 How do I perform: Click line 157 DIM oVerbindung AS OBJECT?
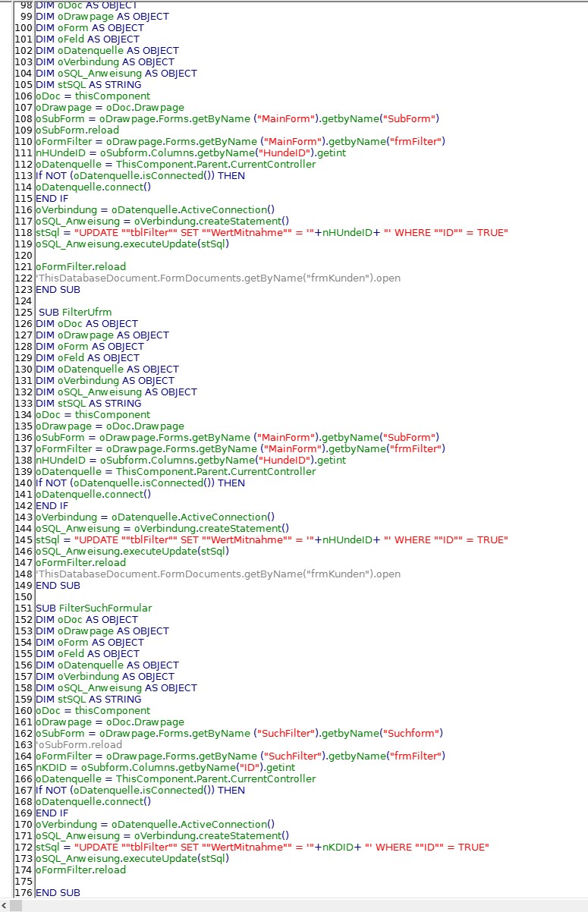(105, 677)
